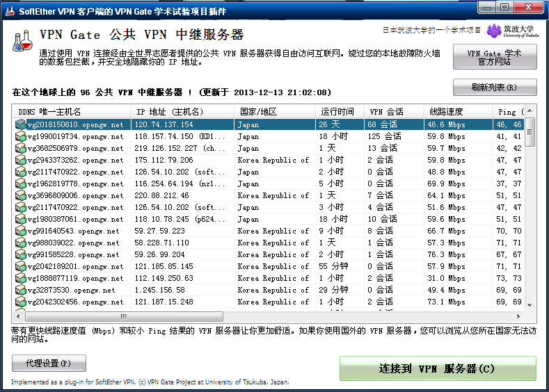Click server icon for vg2018150810.opengw.net
The height and width of the screenshot is (392, 549).
pos(21,124)
